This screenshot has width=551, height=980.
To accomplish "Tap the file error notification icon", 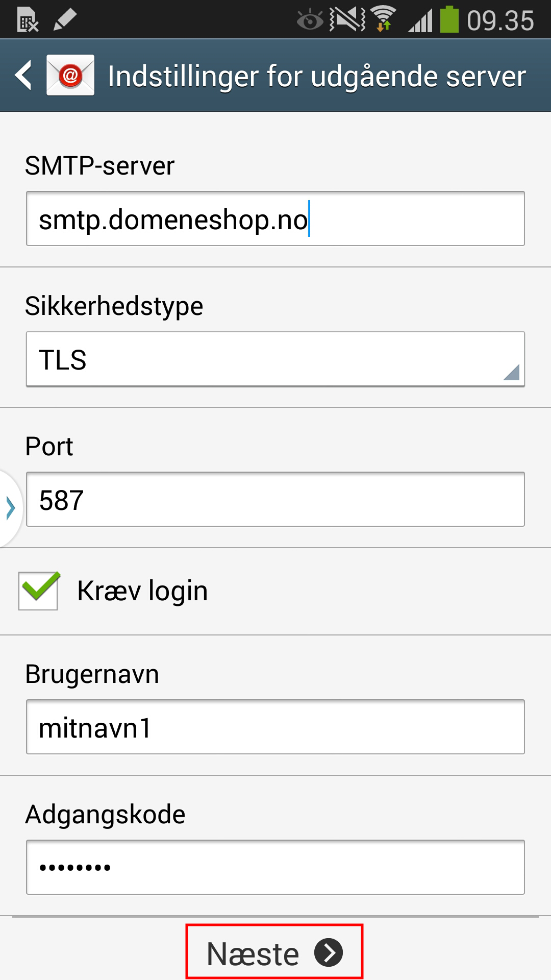I will click(28, 20).
